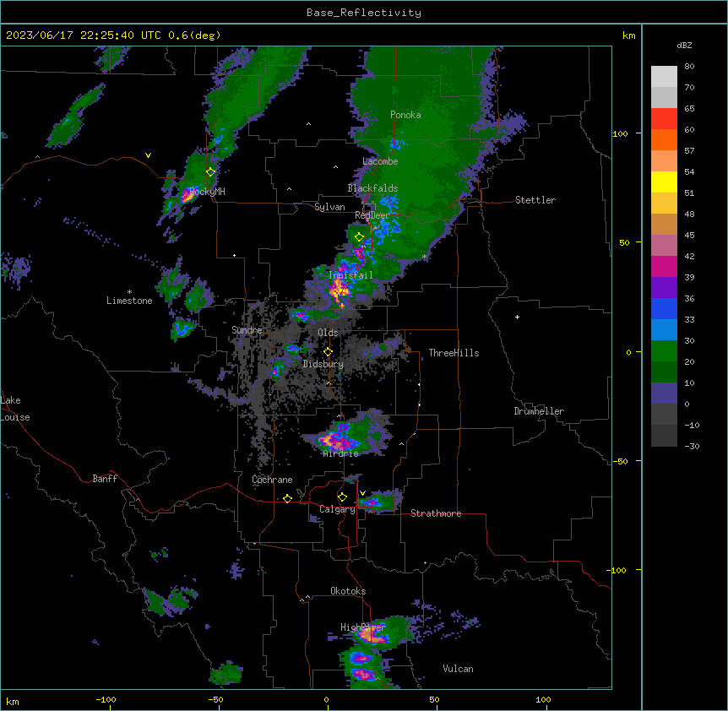728x711 pixels.
Task: Select the green 20 dBZ legend color
Action: point(664,351)
